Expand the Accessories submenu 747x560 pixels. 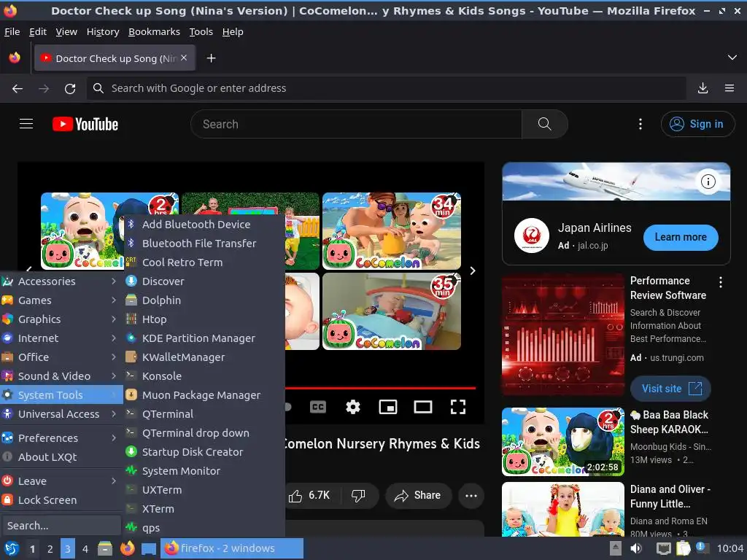[x=61, y=281]
